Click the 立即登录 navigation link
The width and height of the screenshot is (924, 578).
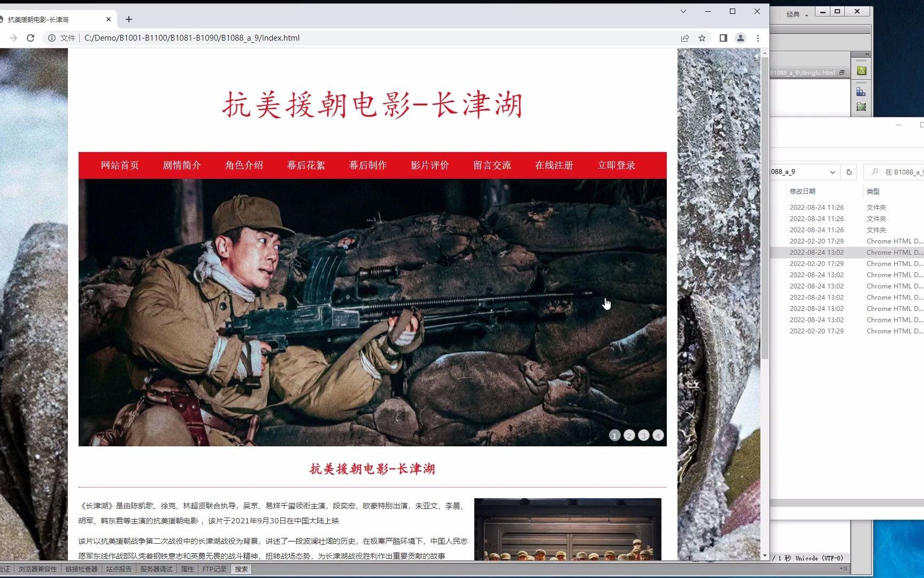(x=616, y=165)
